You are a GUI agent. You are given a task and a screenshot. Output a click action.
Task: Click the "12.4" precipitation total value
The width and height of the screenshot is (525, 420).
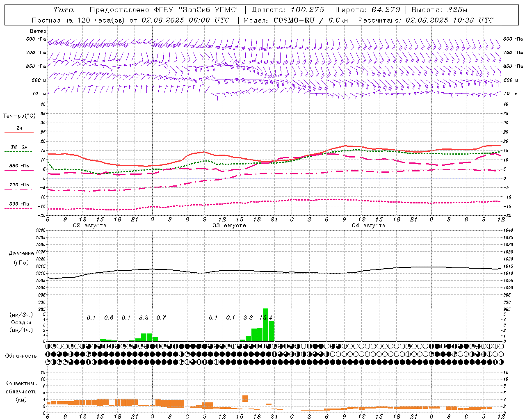[266, 318]
